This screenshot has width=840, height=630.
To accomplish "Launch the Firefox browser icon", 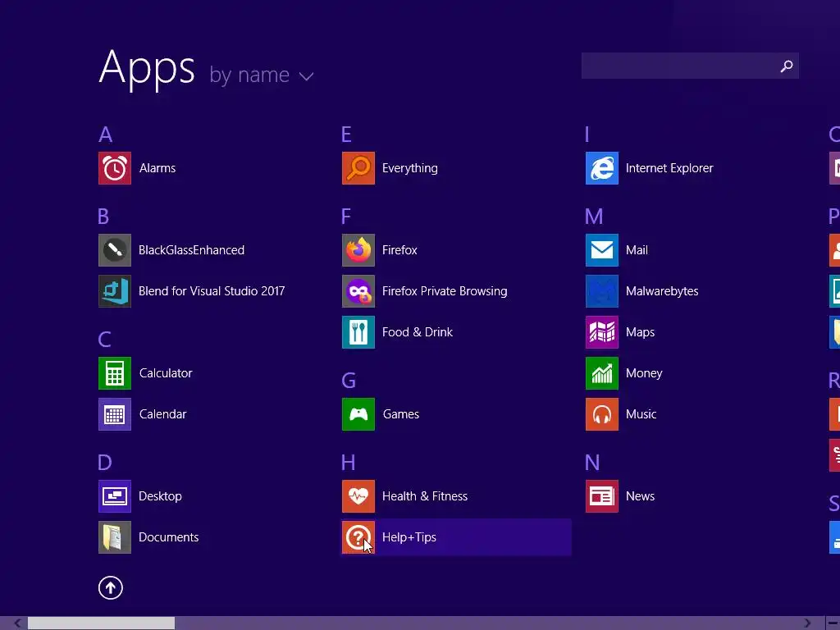I will [358, 250].
